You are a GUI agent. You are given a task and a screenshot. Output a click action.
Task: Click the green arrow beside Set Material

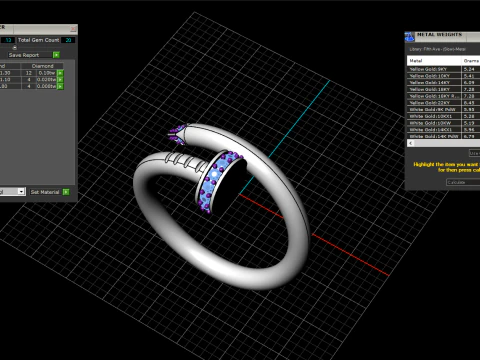[x=66, y=192]
